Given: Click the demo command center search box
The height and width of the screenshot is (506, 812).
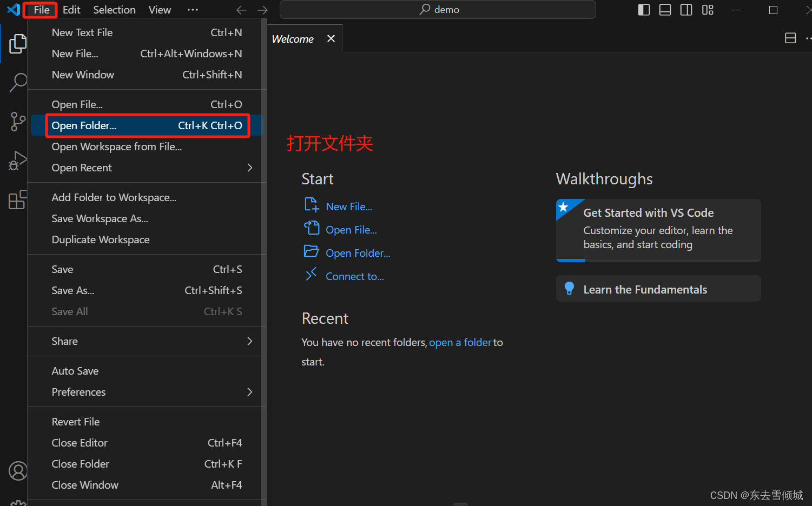Looking at the screenshot, I should pos(438,10).
